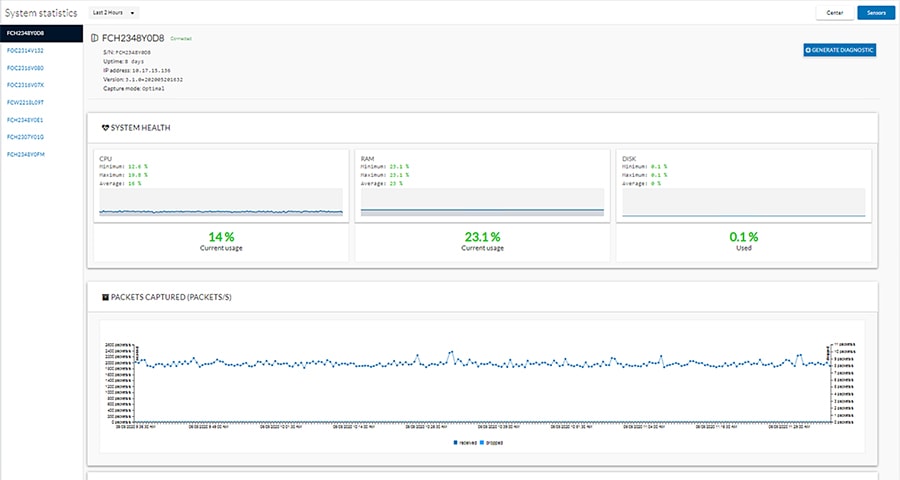Click Generate Diagnostic button
This screenshot has width=900, height=480.
coord(840,50)
